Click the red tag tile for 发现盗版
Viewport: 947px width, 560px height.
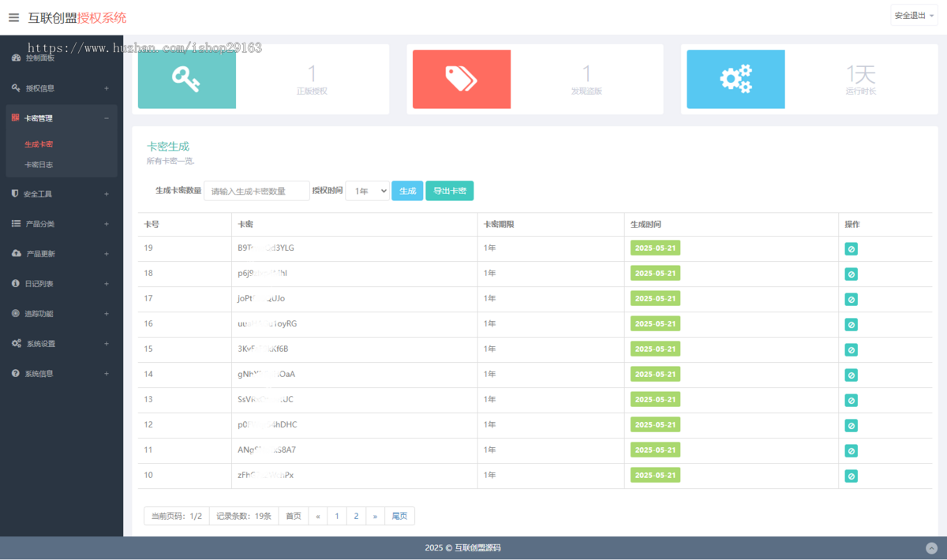click(x=462, y=79)
